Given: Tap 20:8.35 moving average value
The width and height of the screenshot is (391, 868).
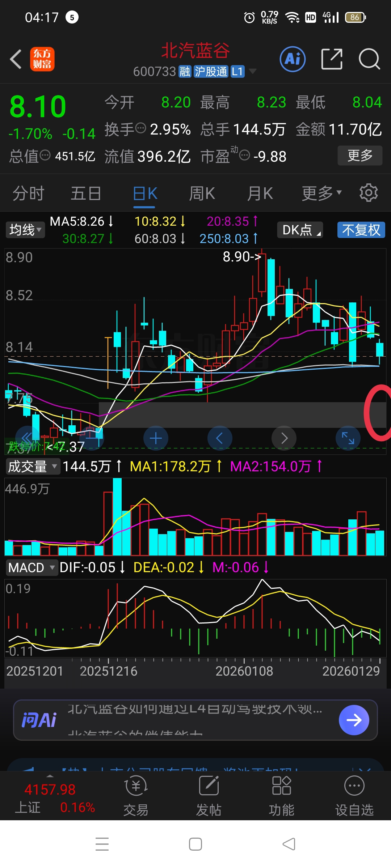Looking at the screenshot, I should click(232, 221).
